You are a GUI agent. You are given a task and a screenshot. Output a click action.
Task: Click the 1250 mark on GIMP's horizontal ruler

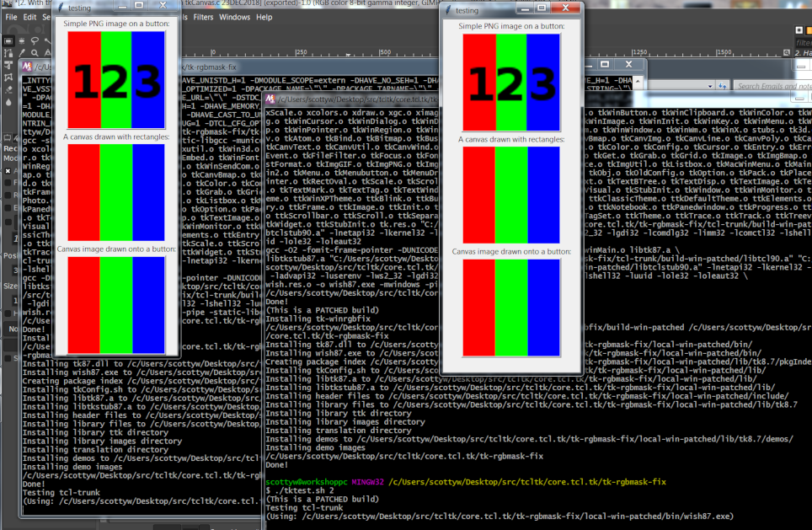(639, 52)
